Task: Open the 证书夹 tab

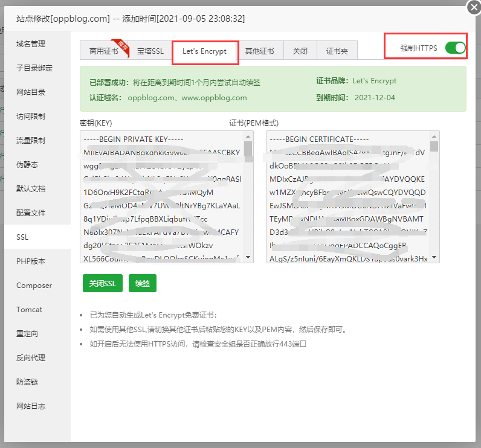Action: (337, 51)
